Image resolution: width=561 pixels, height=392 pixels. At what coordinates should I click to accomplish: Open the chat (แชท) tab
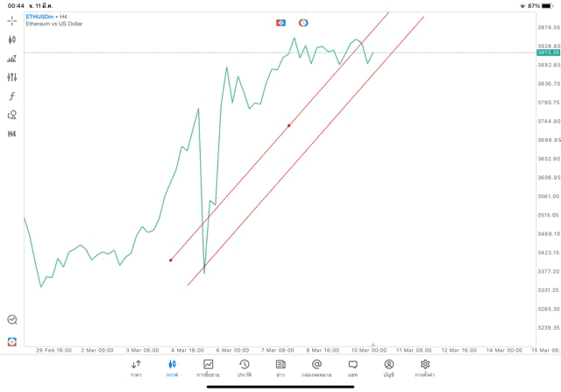click(x=352, y=368)
